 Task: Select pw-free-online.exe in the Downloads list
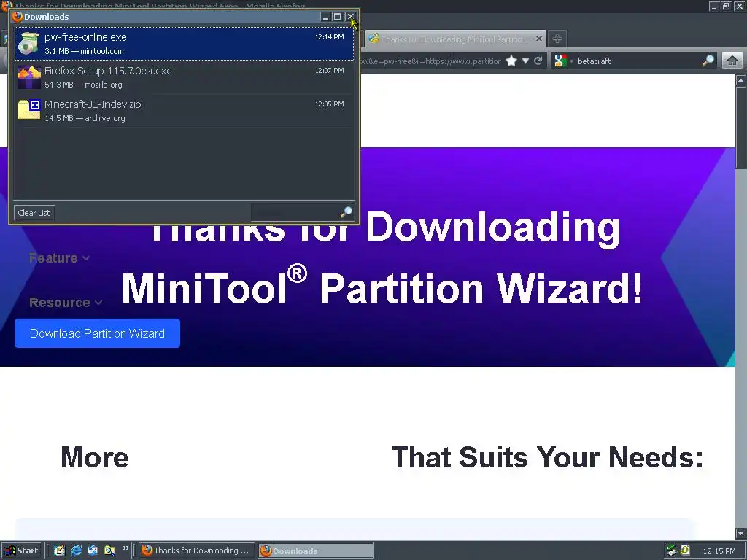(184, 44)
